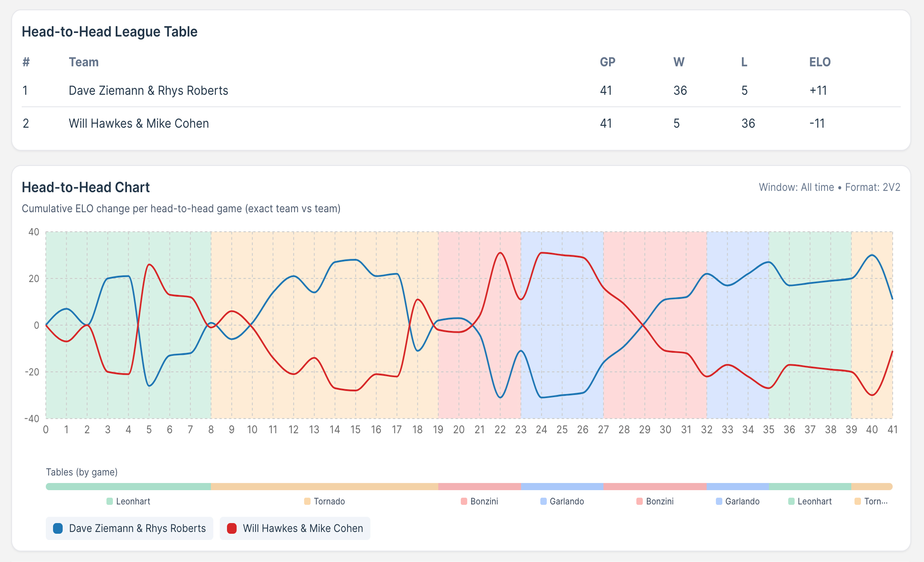Screen dimensions: 924x562
Task: Select the Dave Ziemann & Rhys Roberts table row
Action: pyautogui.click(x=148, y=91)
